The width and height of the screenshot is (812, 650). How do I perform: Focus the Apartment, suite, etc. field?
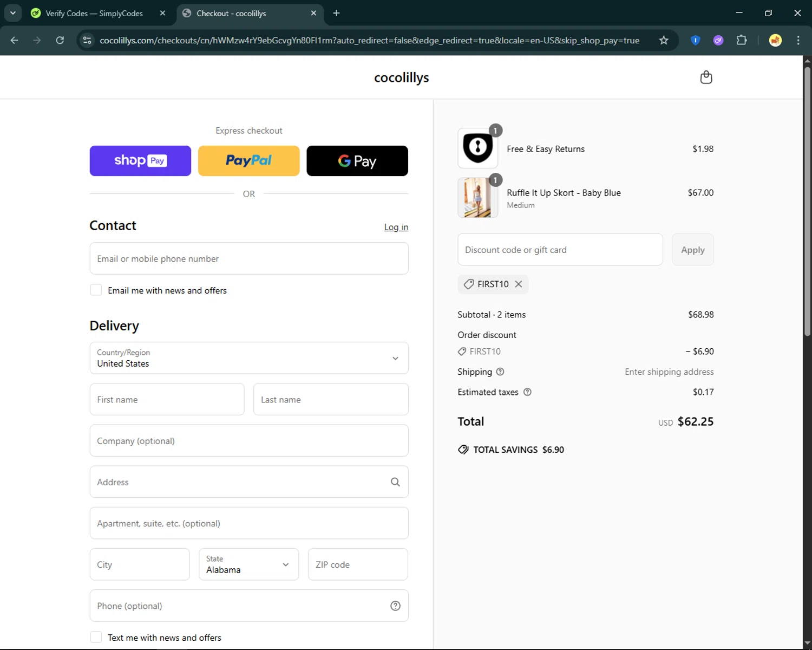click(249, 523)
